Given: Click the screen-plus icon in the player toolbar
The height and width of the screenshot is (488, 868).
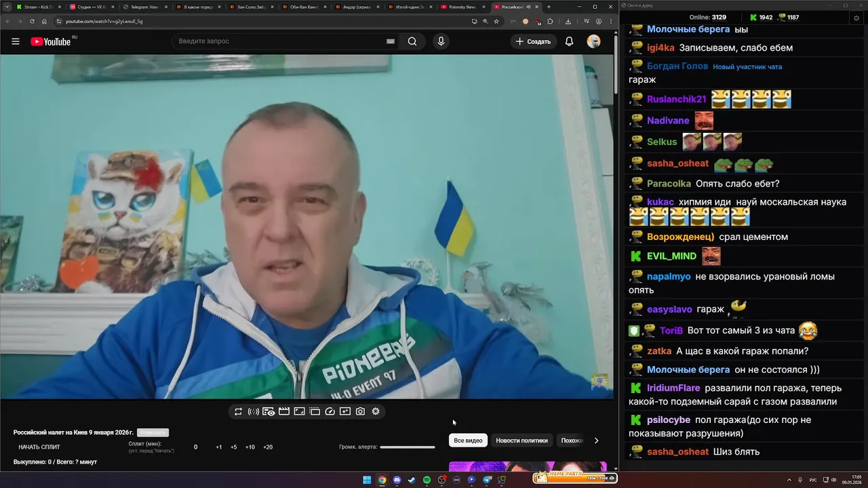Looking at the screenshot, I should (345, 411).
